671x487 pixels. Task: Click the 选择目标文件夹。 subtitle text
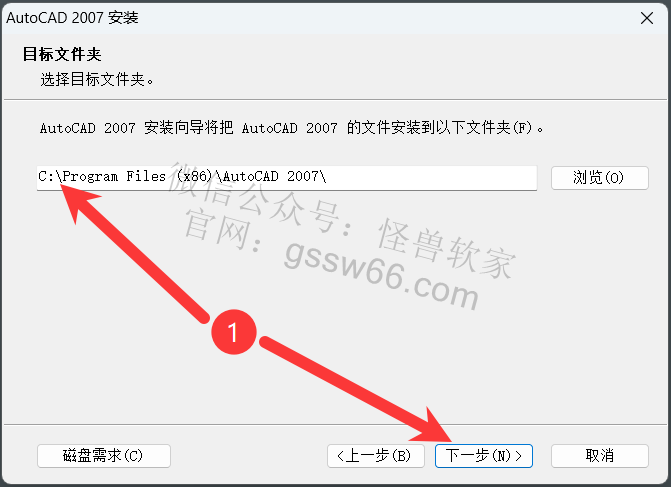pos(97,80)
